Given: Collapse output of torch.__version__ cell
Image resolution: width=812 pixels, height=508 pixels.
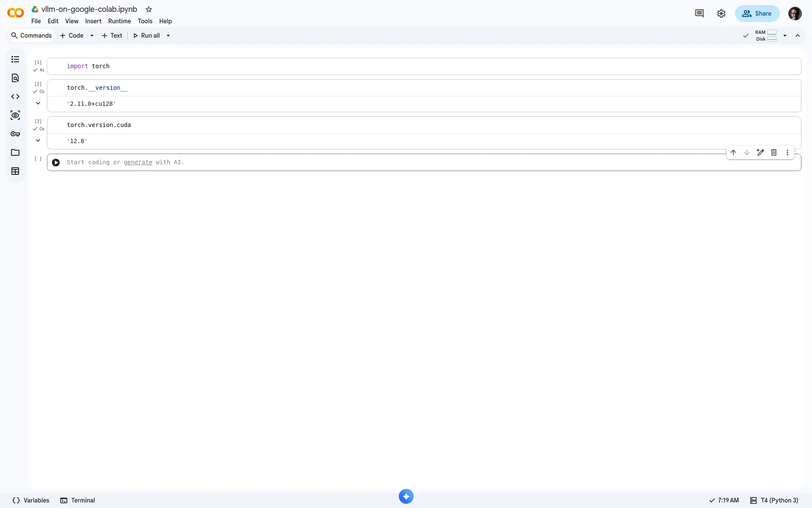Looking at the screenshot, I should pyautogui.click(x=38, y=103).
